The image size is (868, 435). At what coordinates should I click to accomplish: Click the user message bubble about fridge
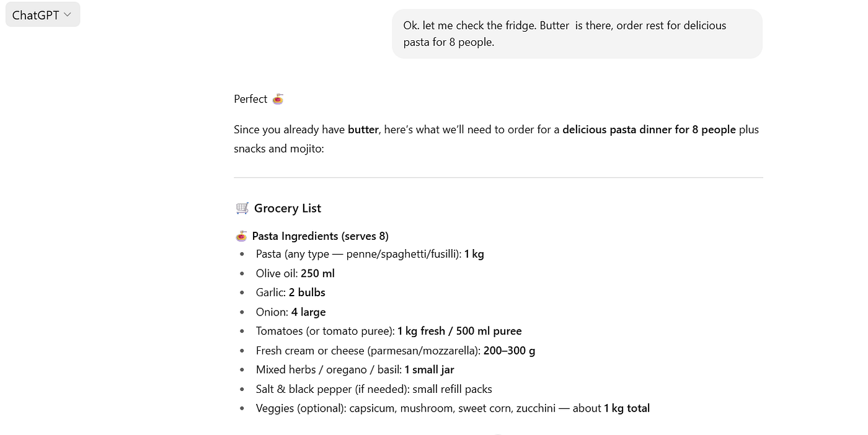pyautogui.click(x=577, y=34)
